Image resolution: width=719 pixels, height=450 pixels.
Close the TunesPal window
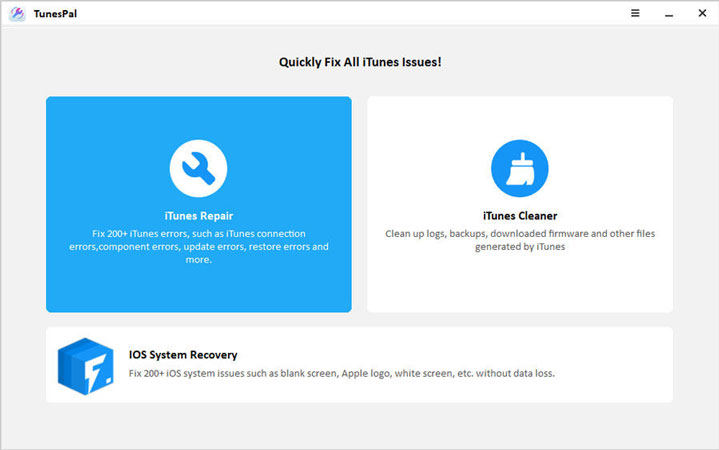702,13
